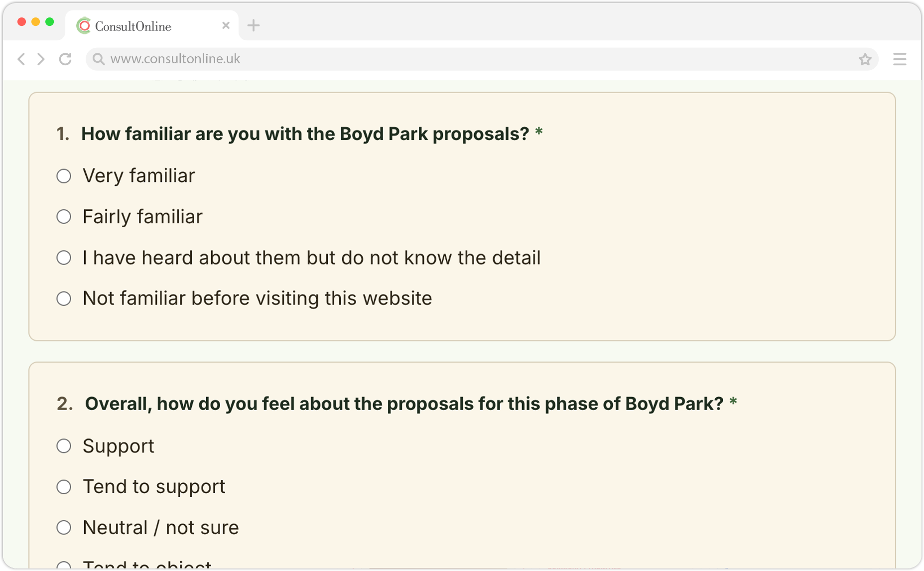Click the macOS green maximize button
924x571 pixels.
click(49, 22)
